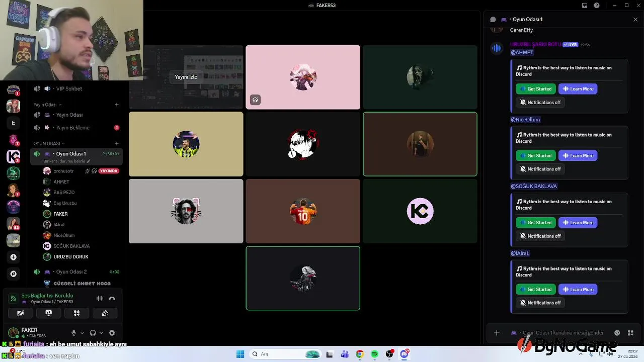Open the activities icon in voice panel
644x362 pixels.
coord(76,313)
